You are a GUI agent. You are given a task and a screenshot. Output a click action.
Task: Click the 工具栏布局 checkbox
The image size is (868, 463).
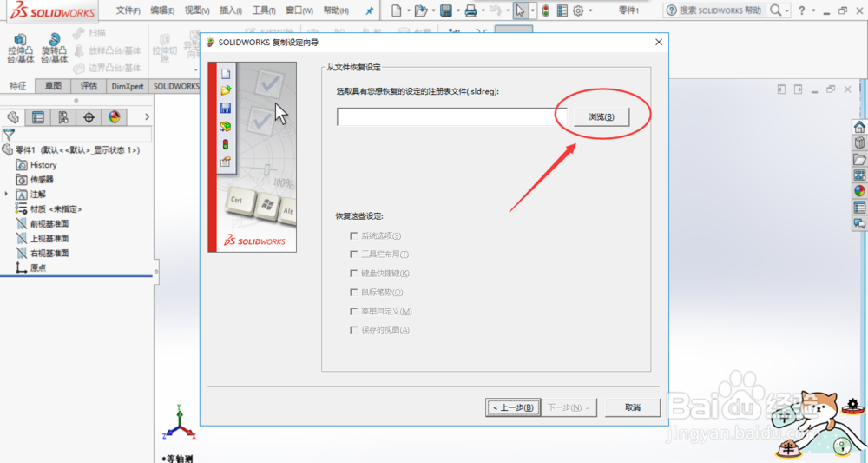(x=354, y=255)
